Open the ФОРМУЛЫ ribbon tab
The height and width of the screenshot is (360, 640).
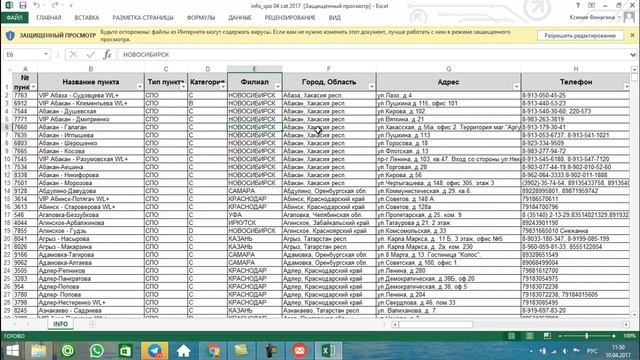click(201, 18)
